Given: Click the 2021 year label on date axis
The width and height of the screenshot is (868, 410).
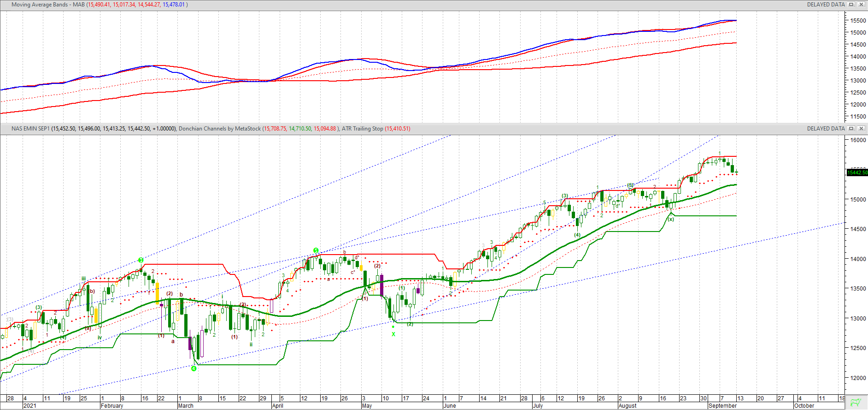Looking at the screenshot, I should coord(30,406).
